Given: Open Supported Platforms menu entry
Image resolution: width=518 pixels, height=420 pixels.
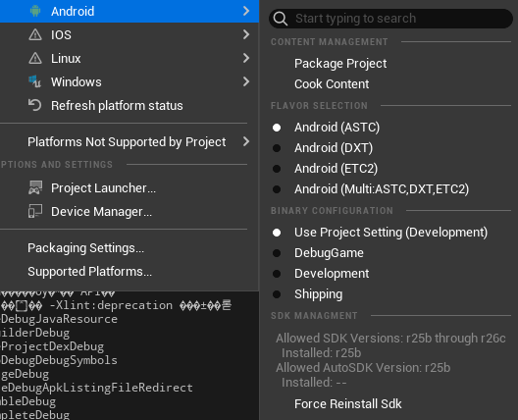Looking at the screenshot, I should click(90, 272).
